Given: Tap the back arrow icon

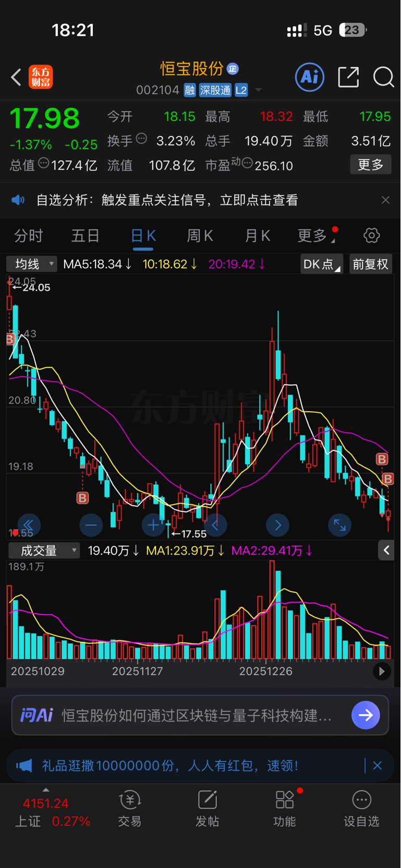Looking at the screenshot, I should (16, 77).
